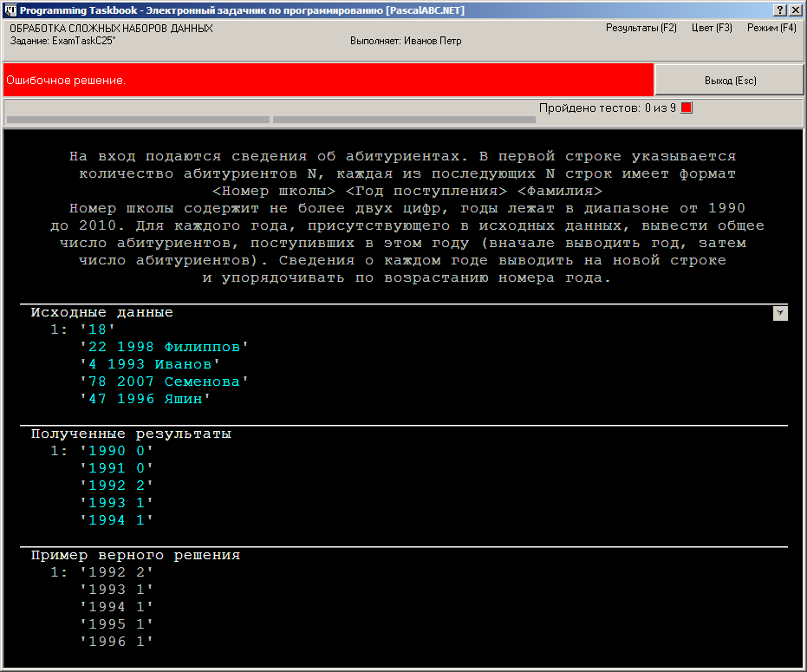Open Результаты (F2) view
Viewport: 807px width, 672px height.
pos(641,28)
